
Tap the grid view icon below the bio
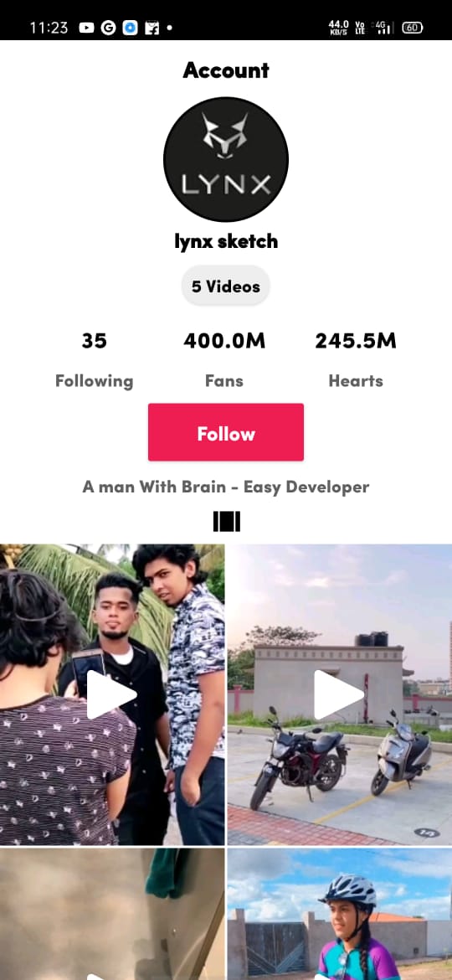[227, 522]
